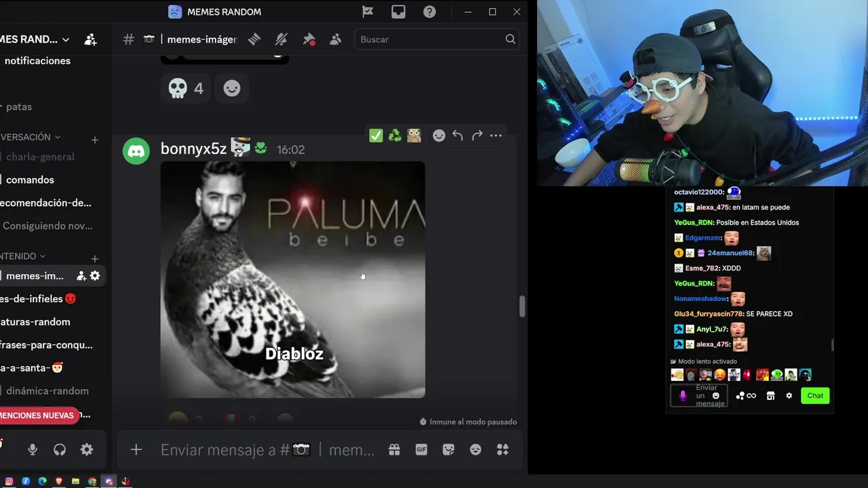The height and width of the screenshot is (488, 868).
Task: Click Enviar un mensaje field in stream chat
Action: 699,396
